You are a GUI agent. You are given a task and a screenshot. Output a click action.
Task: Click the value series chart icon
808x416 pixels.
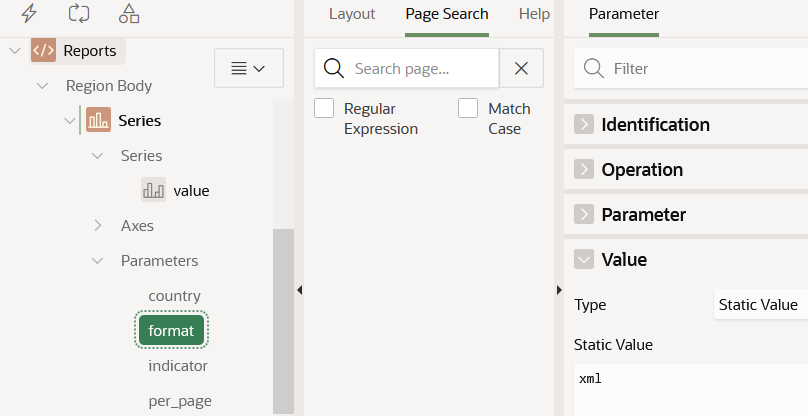(x=153, y=190)
